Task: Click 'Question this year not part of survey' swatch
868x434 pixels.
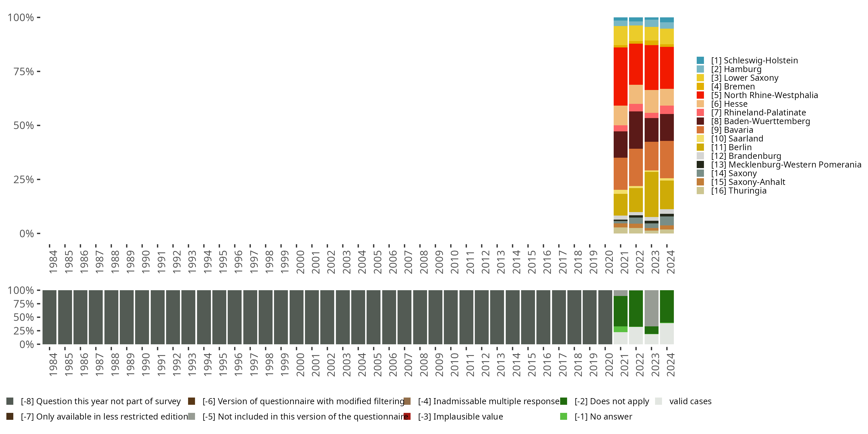Action: (x=10, y=401)
